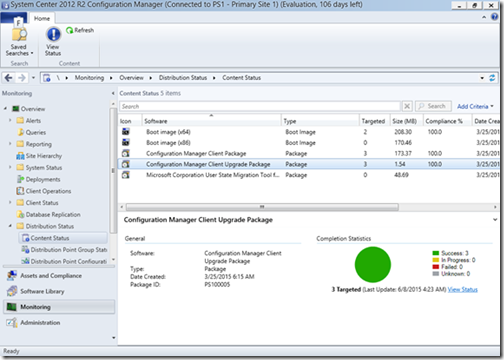This screenshot has width=504, height=360.
Task: Open the Client Status folder
Action: tap(38, 203)
